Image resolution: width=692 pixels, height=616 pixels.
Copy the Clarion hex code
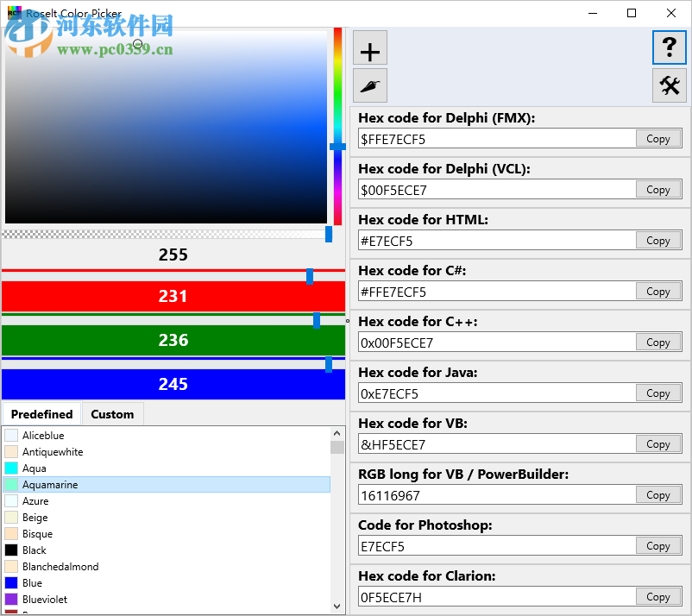[658, 596]
